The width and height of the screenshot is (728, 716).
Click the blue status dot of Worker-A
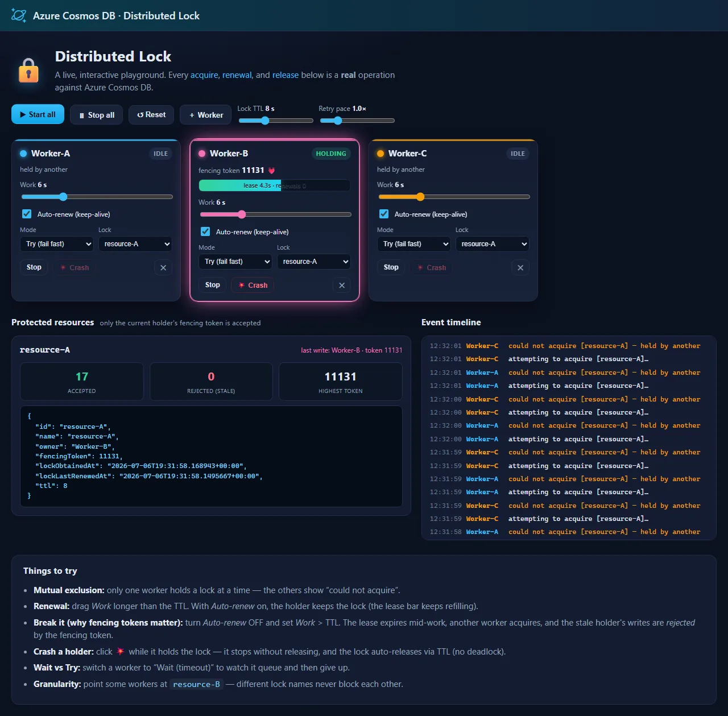pos(23,154)
